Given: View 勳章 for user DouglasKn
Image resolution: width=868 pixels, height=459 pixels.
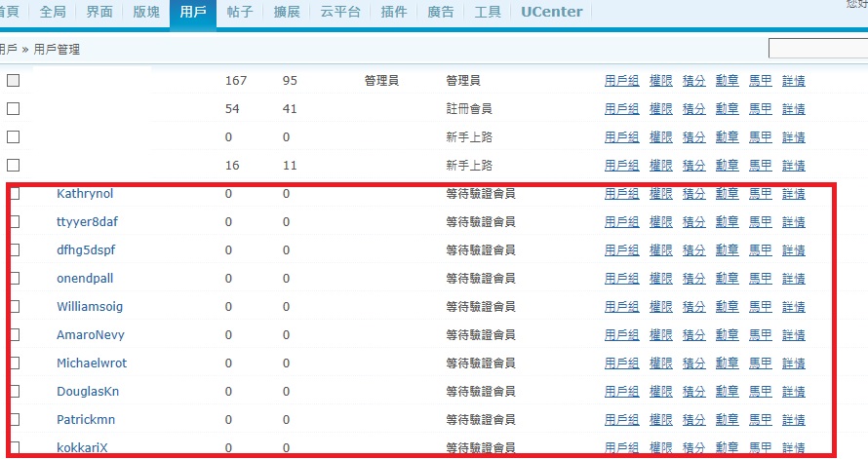Looking at the screenshot, I should (x=727, y=392).
